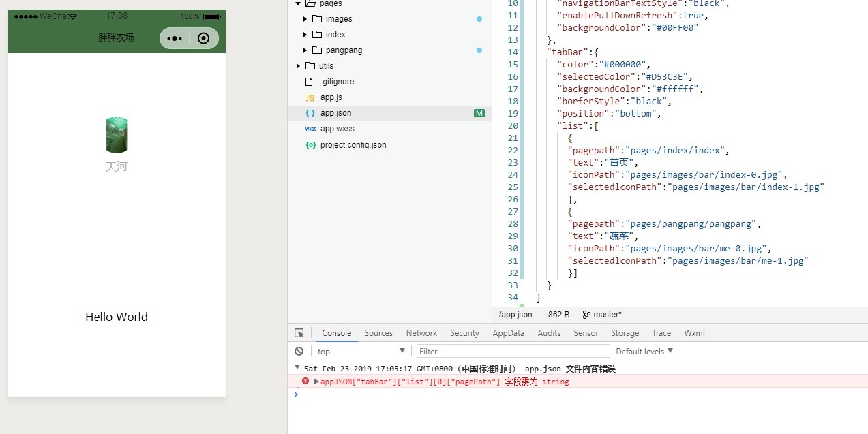Screen dimensions: 868x434
Task: Expand the pangpang folder
Action: click(x=305, y=50)
